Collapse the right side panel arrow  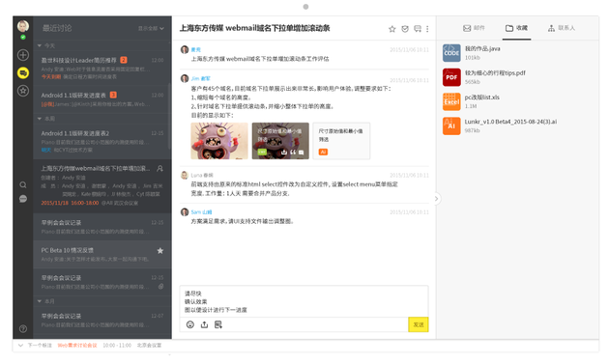[x=436, y=199]
